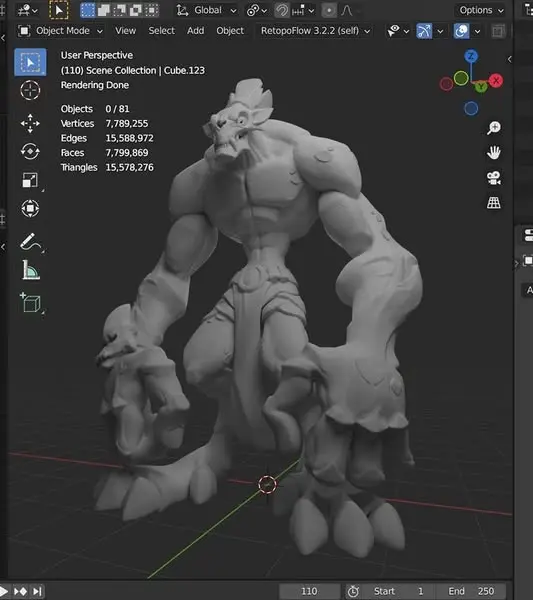The height and width of the screenshot is (600, 533).
Task: Toggle the preview range clock icon
Action: click(353, 591)
